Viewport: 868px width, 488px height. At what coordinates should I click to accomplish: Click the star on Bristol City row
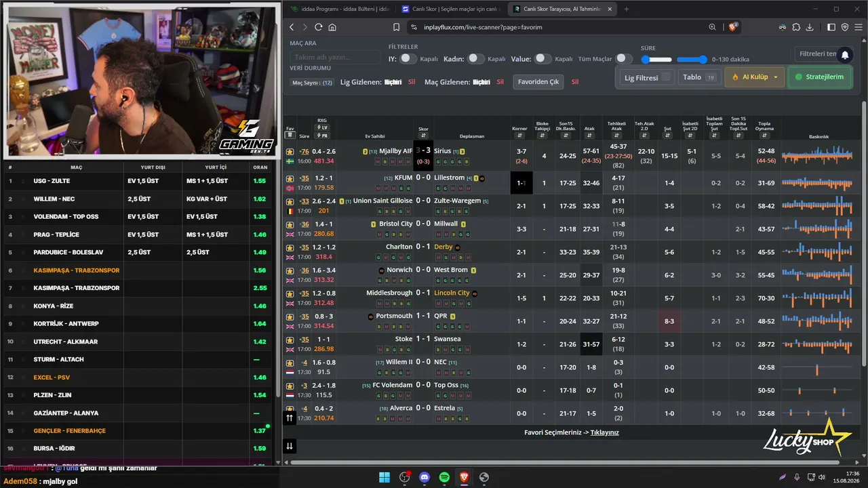290,224
